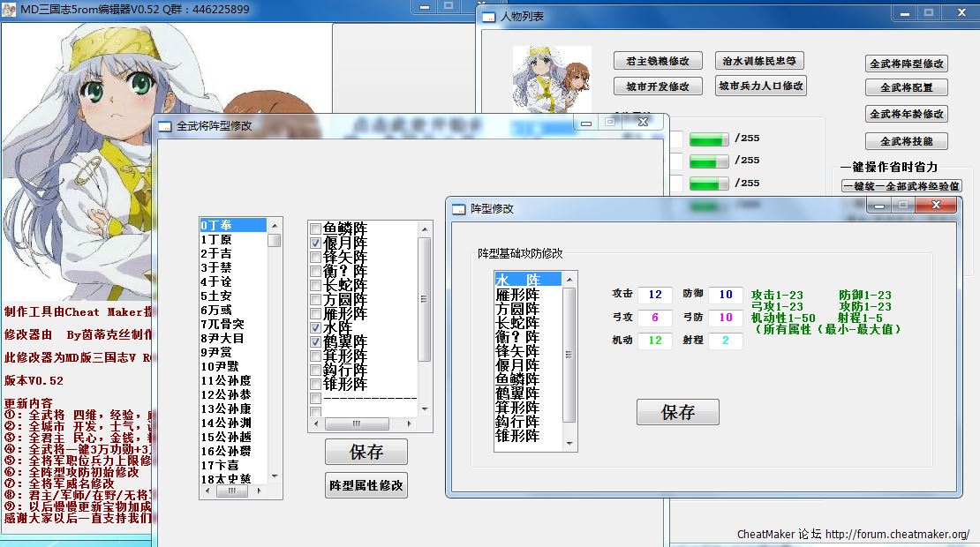Screen dimensions: 980x547
Task: Check the 长蛇阵 formation box
Action: point(316,285)
